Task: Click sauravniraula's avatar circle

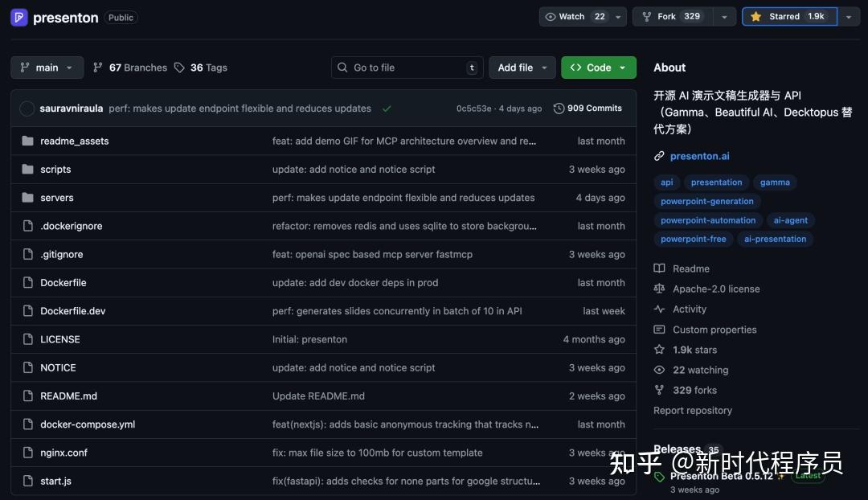Action: point(27,109)
